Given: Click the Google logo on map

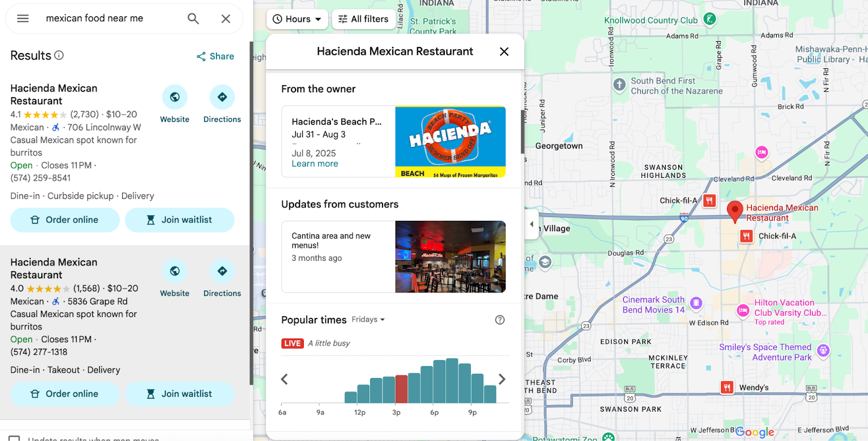Looking at the screenshot, I should point(755,432).
